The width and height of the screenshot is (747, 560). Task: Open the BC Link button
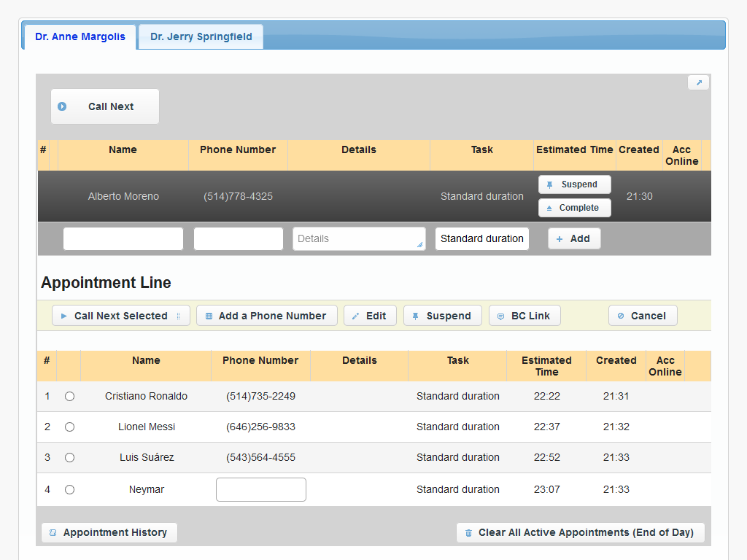(525, 316)
